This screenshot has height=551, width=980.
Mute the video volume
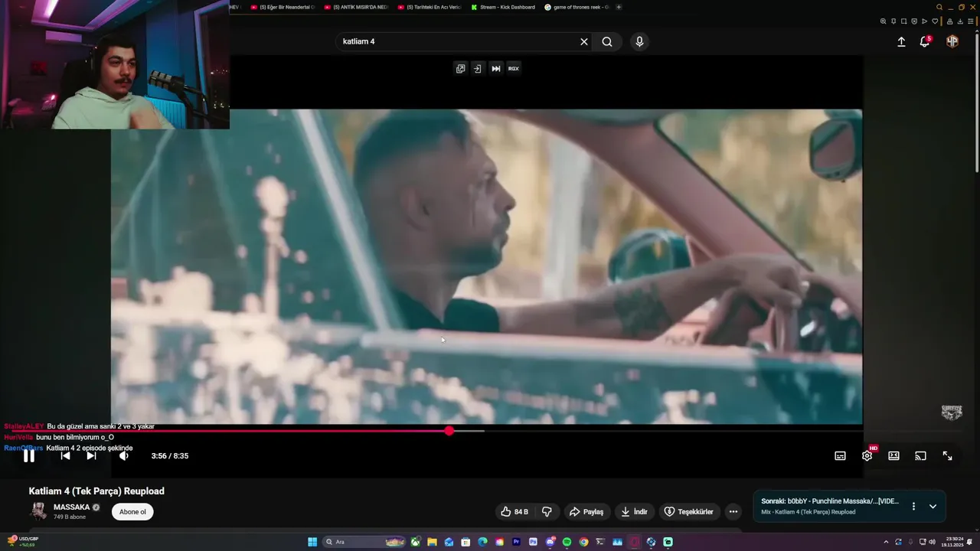pos(123,456)
